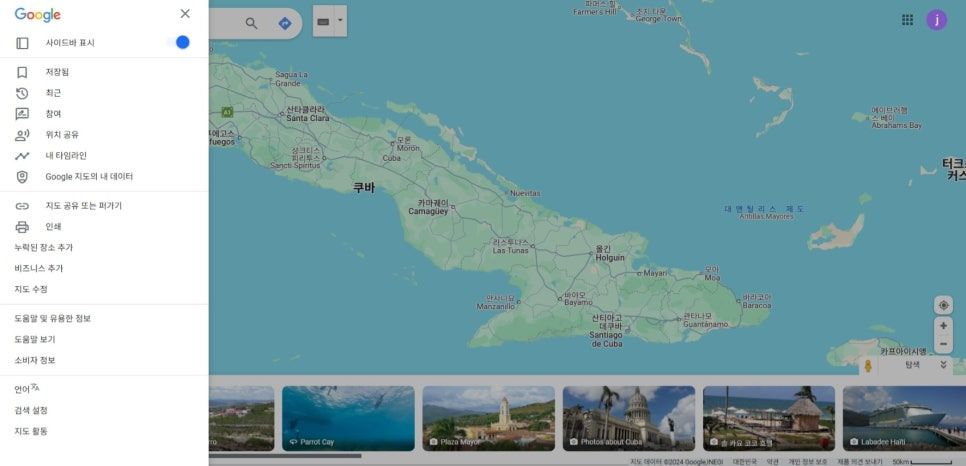966x466 pixels.
Task: Toggle the 사이드바 표시 switch
Action: tap(178, 42)
